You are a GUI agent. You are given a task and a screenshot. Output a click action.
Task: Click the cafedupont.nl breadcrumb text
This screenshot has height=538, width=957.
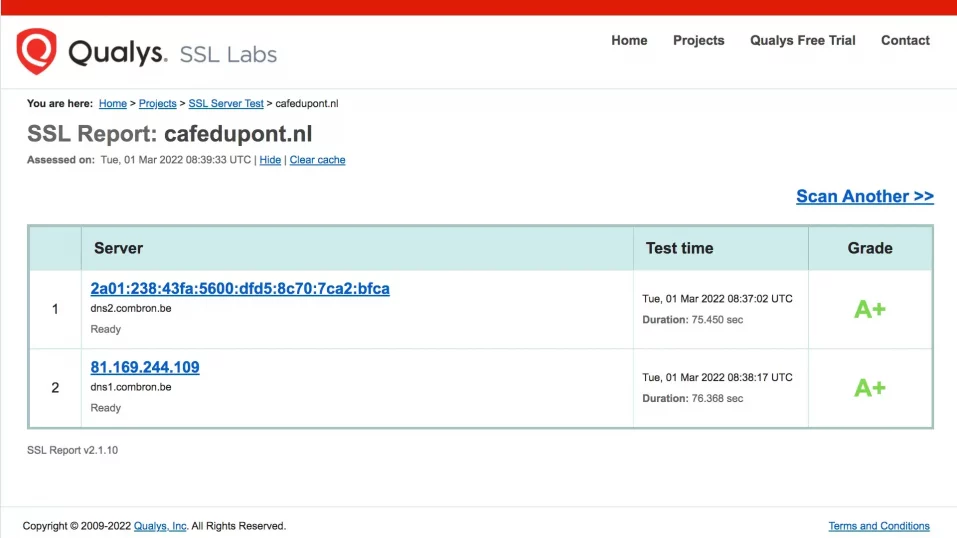tap(307, 104)
